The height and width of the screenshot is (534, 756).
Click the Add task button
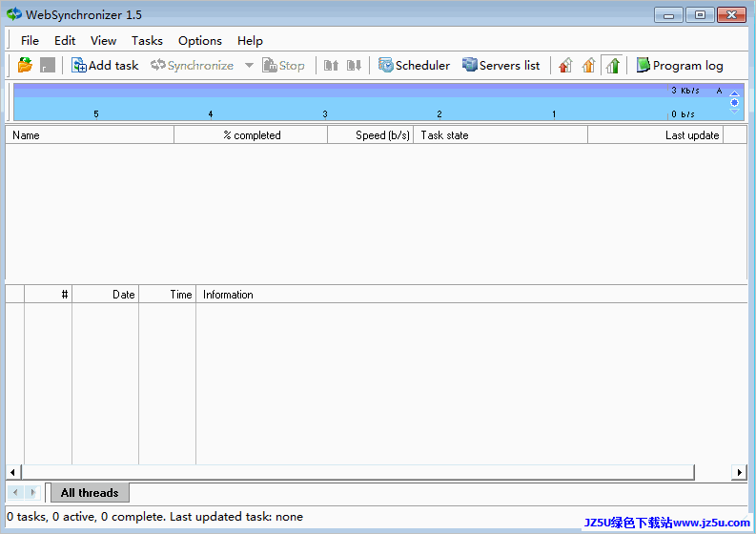pos(105,65)
